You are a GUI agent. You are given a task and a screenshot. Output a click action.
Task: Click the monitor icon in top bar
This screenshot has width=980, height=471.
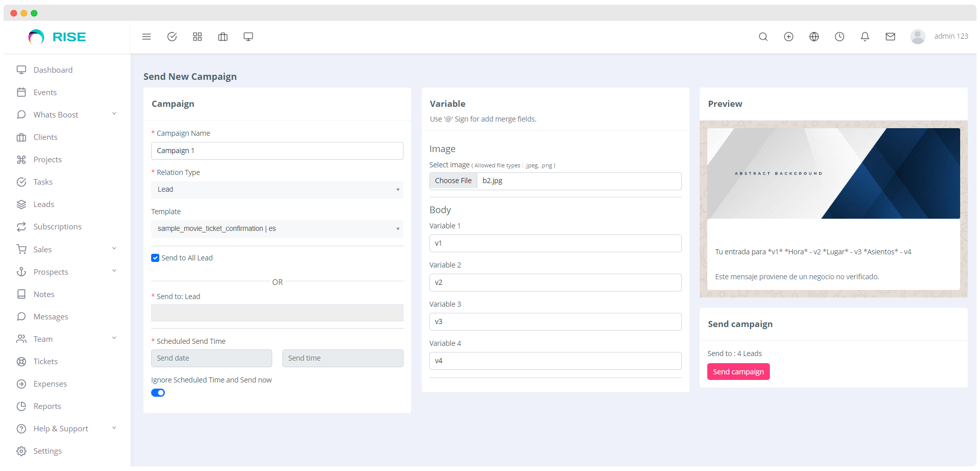[x=248, y=37]
